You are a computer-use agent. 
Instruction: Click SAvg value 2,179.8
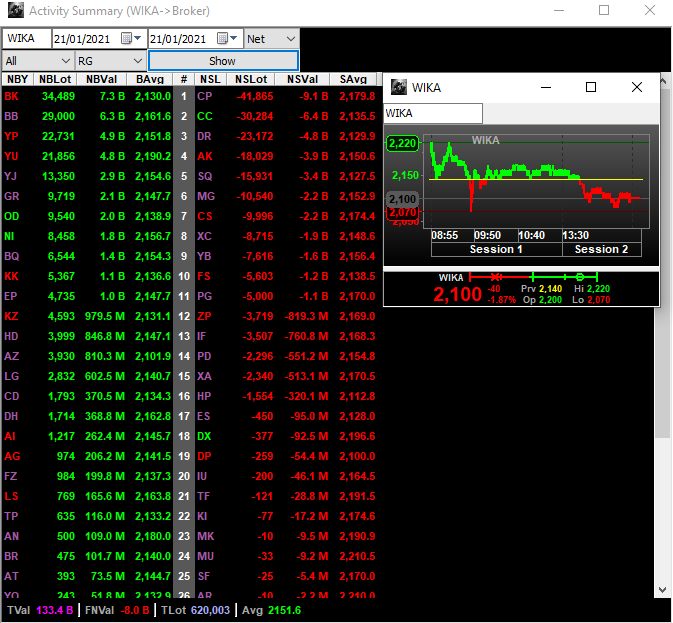click(357, 96)
